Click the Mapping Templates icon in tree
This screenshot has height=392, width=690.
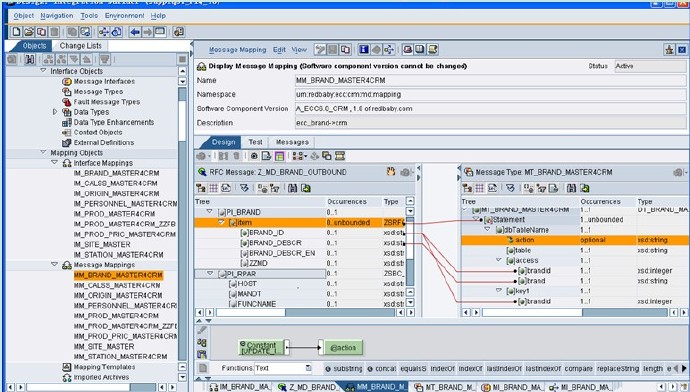pos(67,367)
